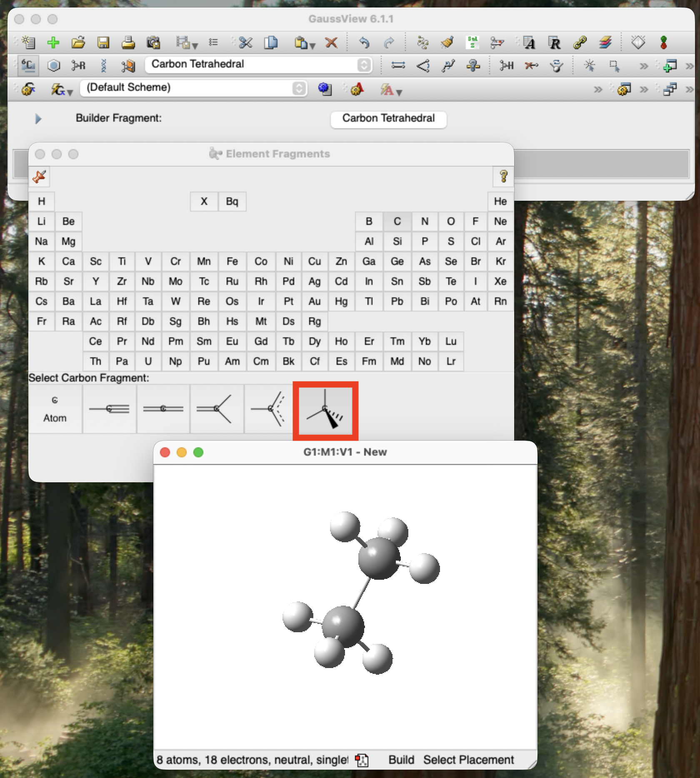Select the Modify Angle tool
The image size is (700, 778).
click(x=423, y=66)
